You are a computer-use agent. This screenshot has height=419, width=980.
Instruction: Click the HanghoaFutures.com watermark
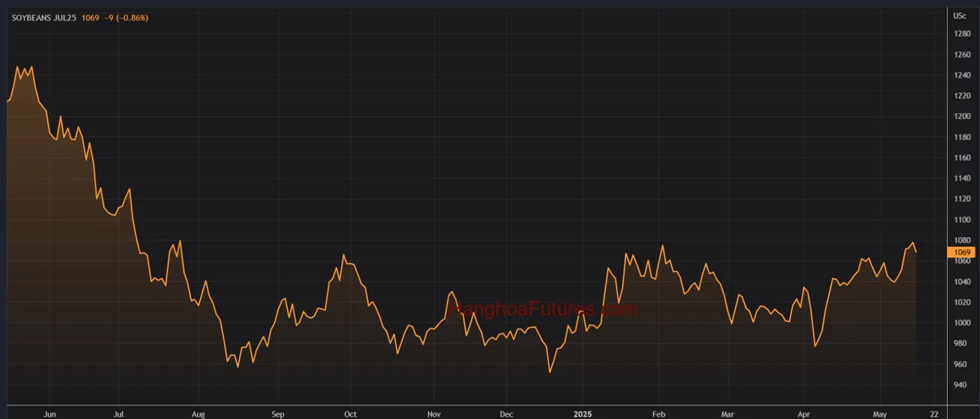point(543,309)
